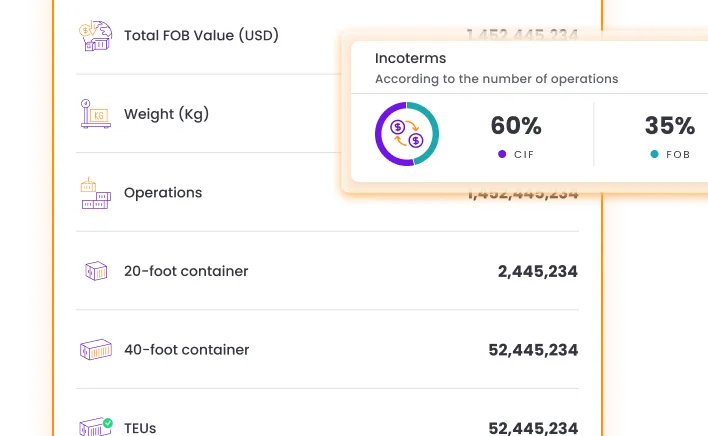Select the Weight (Kg) row label
Viewport: 708px width, 436px height.
coord(165,114)
